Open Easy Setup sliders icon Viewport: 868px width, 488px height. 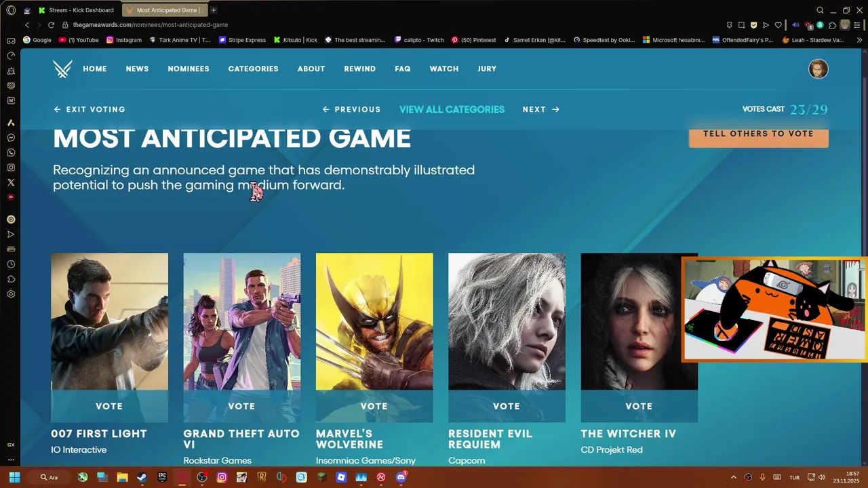[x=859, y=25]
